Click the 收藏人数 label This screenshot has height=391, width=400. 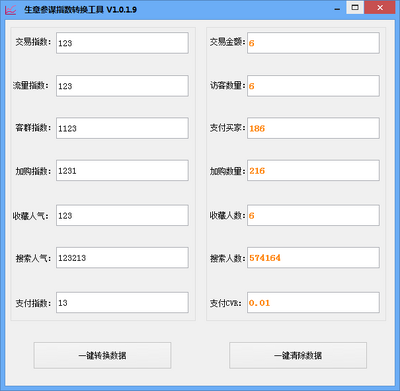coord(228,216)
